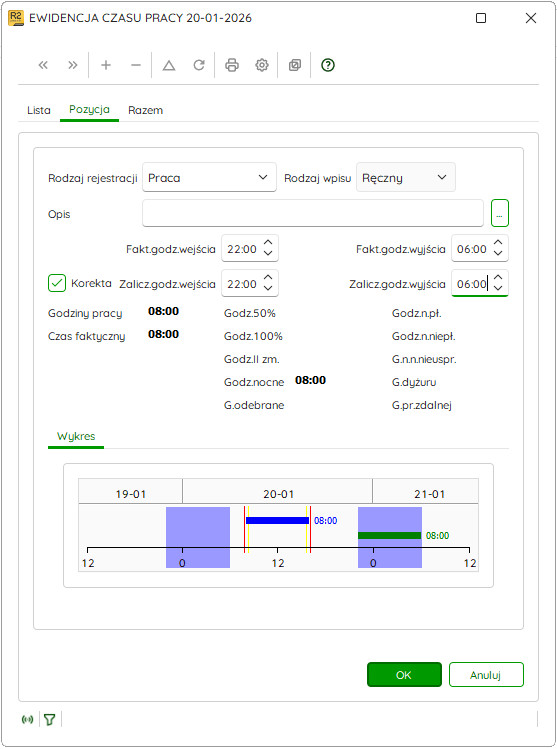Switch to the Lista tab

click(x=39, y=110)
